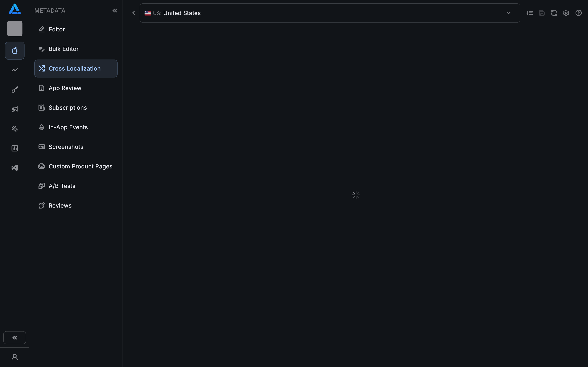Open the user account profile icon
This screenshot has width=588, height=367.
click(x=14, y=357)
